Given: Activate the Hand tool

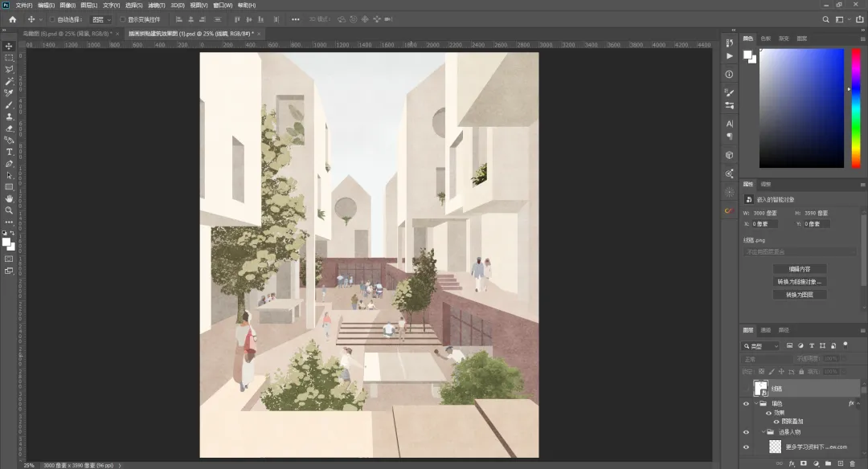Looking at the screenshot, I should click(9, 198).
